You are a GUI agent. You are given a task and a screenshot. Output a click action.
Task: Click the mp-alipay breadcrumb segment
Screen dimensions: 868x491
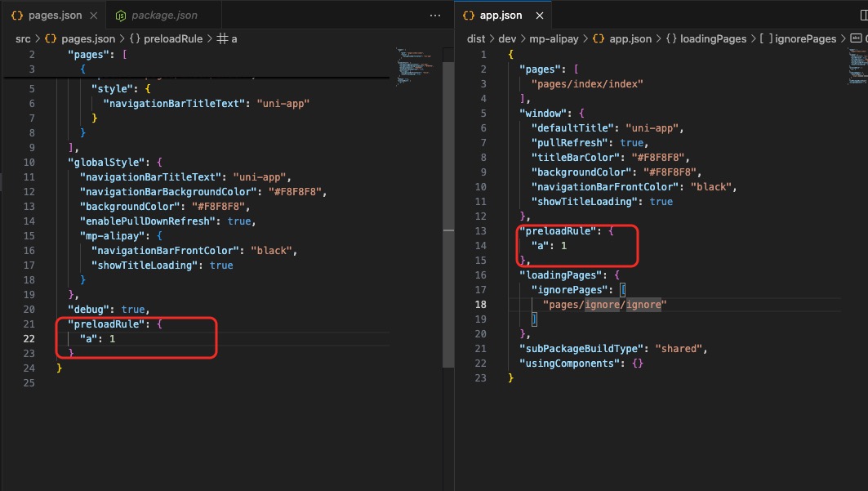(554, 38)
